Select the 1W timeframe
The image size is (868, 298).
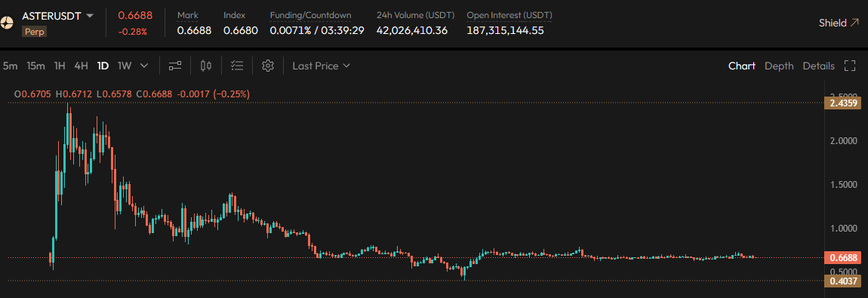click(x=125, y=66)
